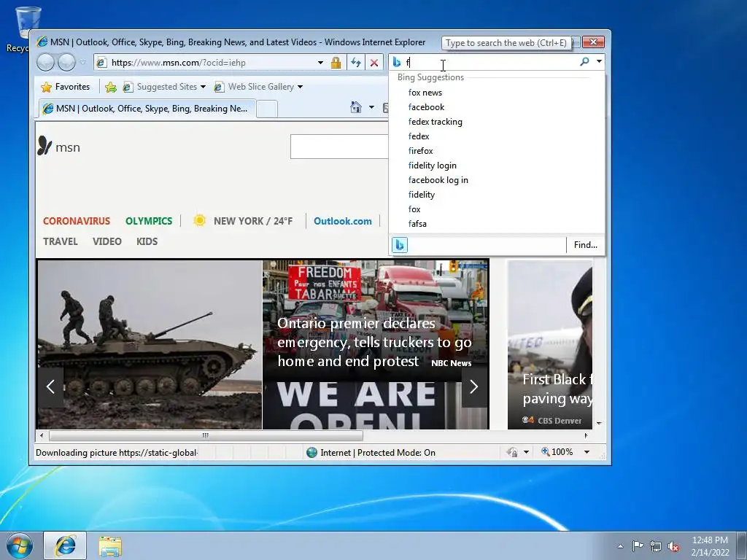This screenshot has height=560, width=747.
Task: Expand the Home button dropdown arrow
Action: pyautogui.click(x=371, y=107)
